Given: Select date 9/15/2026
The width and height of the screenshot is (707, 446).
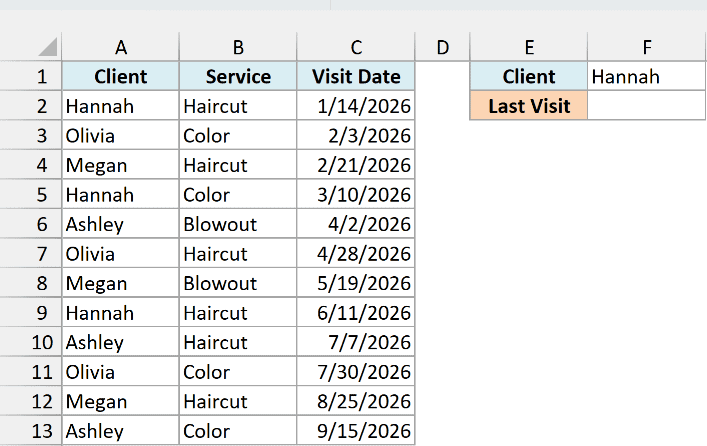Looking at the screenshot, I should [x=356, y=431].
